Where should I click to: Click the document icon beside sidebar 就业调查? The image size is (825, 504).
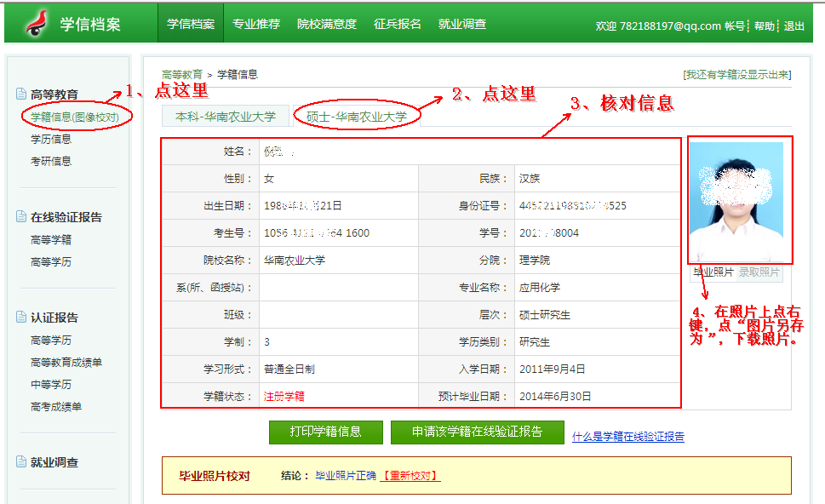pyautogui.click(x=21, y=462)
